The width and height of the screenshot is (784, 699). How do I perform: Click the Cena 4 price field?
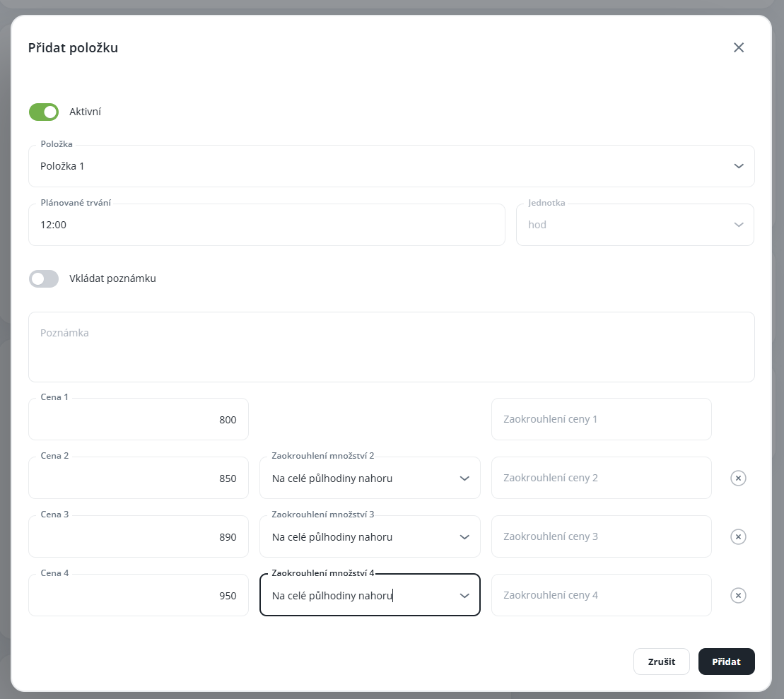(139, 596)
